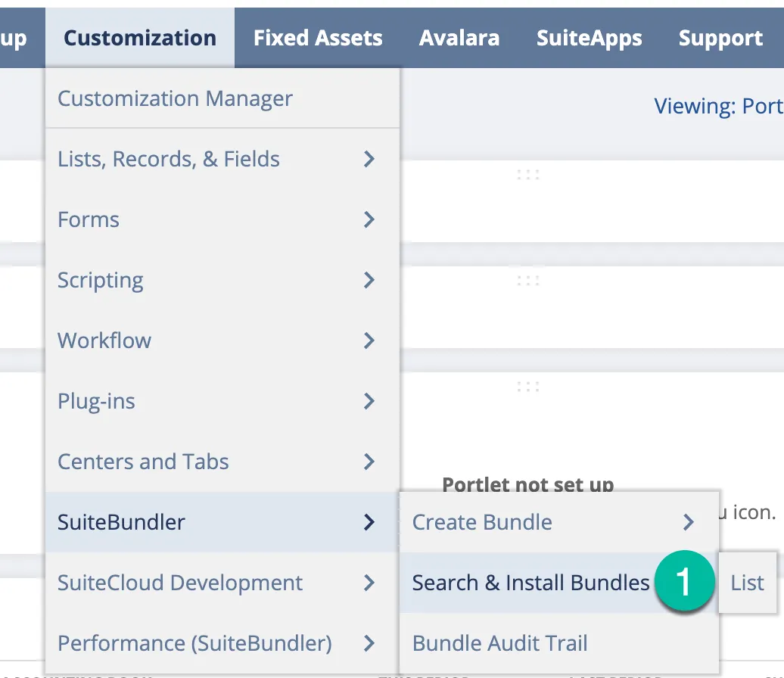The height and width of the screenshot is (678, 784).
Task: Expand the Scripting submenu chevron
Action: [369, 280]
